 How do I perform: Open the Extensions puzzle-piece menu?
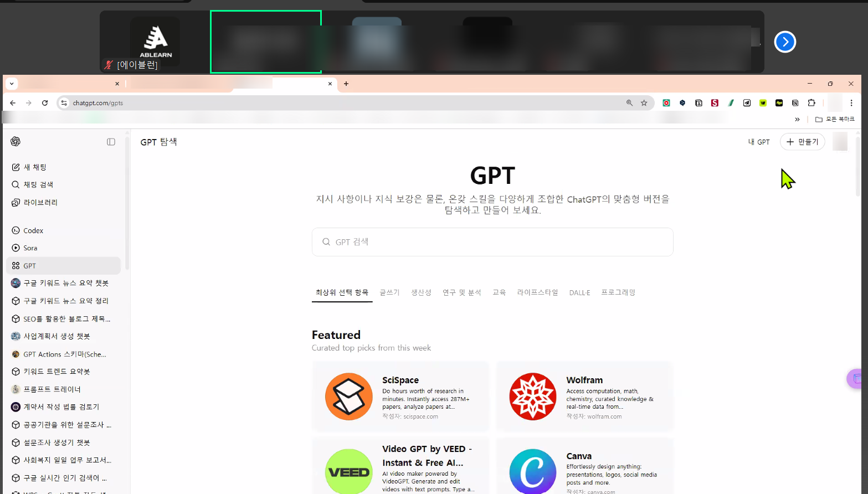tap(811, 103)
